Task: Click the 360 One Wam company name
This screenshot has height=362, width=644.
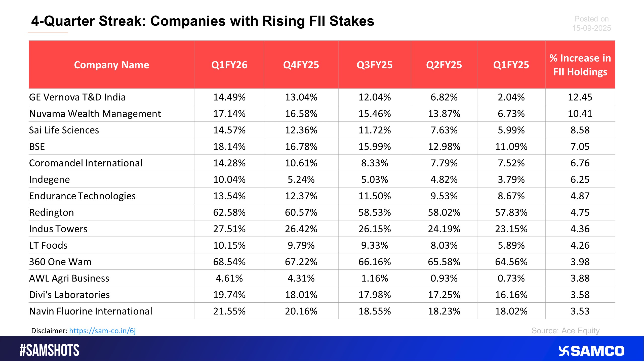Action: (x=60, y=262)
